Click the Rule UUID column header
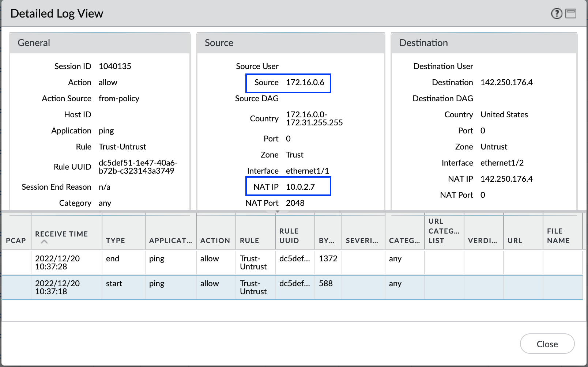The width and height of the screenshot is (588, 367). (289, 236)
